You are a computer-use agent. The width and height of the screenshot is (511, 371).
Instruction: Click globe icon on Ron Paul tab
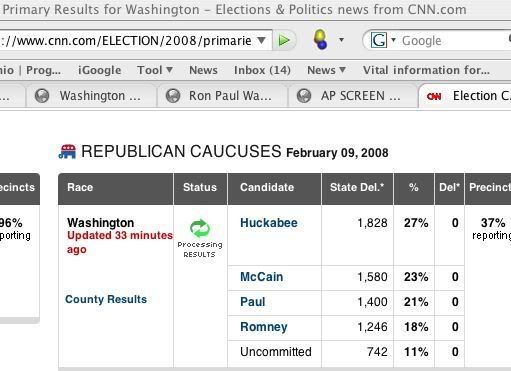pos(173,96)
